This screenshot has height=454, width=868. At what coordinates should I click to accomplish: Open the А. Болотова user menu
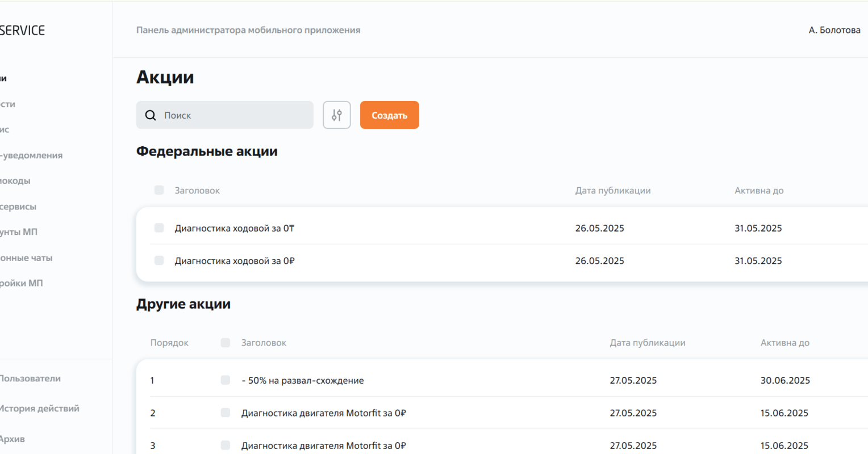click(834, 30)
